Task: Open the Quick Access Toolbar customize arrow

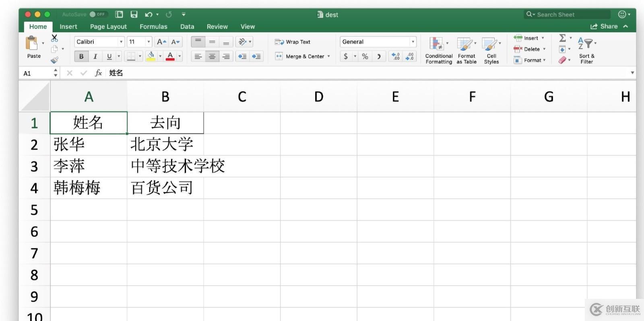Action: (x=184, y=14)
